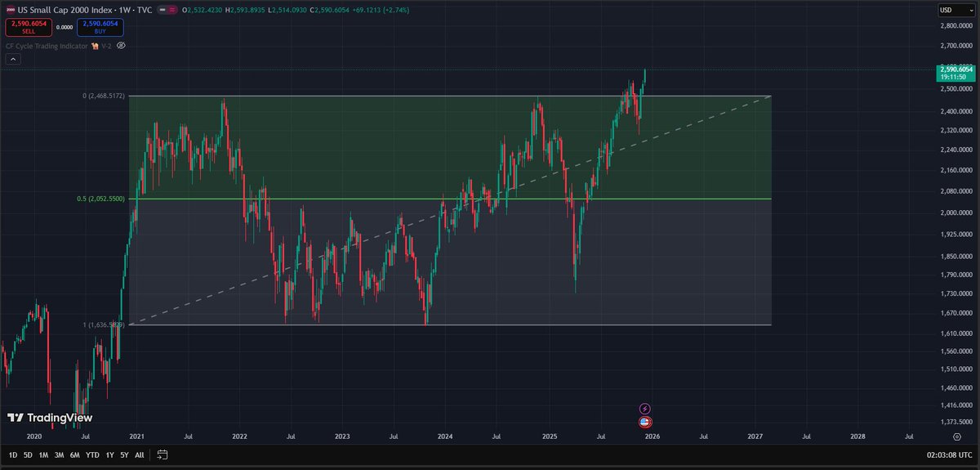Select the Fib level label 1 (1,636.58…)
Image resolution: width=980 pixels, height=470 pixels.
(x=104, y=325)
